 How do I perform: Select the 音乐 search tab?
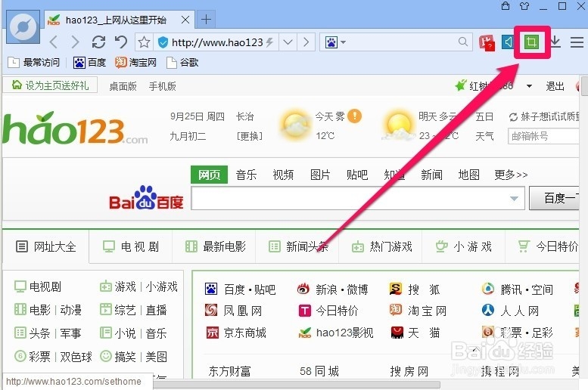point(246,175)
